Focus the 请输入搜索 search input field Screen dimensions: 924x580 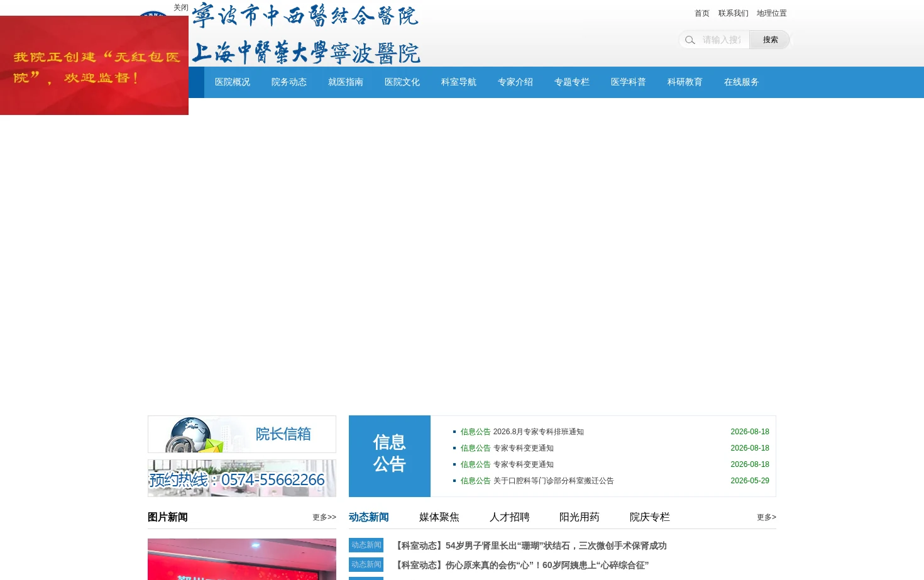point(722,40)
